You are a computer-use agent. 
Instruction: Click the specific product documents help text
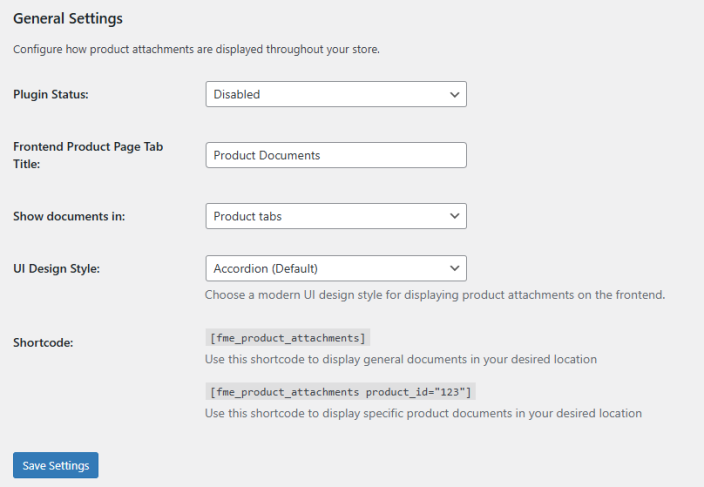pos(423,412)
